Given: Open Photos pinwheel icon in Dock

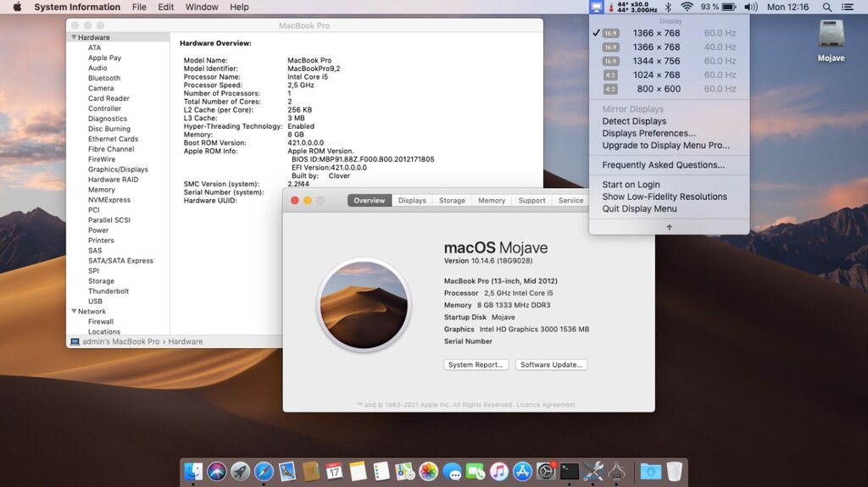Looking at the screenshot, I should tap(428, 472).
